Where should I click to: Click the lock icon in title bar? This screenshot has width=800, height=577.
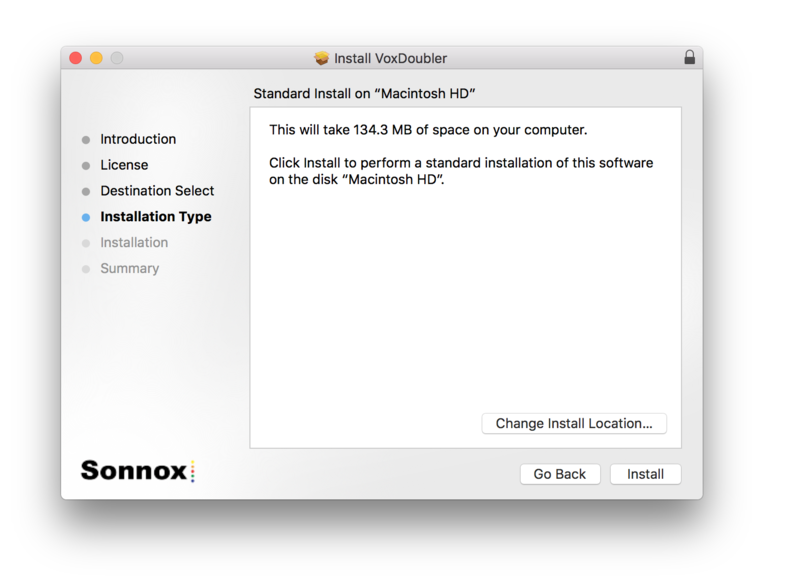[x=689, y=57]
